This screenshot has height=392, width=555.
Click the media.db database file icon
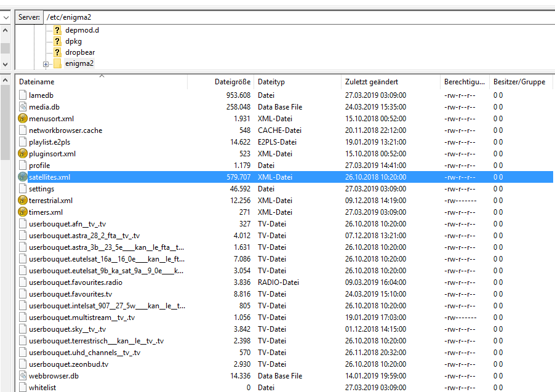(23, 106)
